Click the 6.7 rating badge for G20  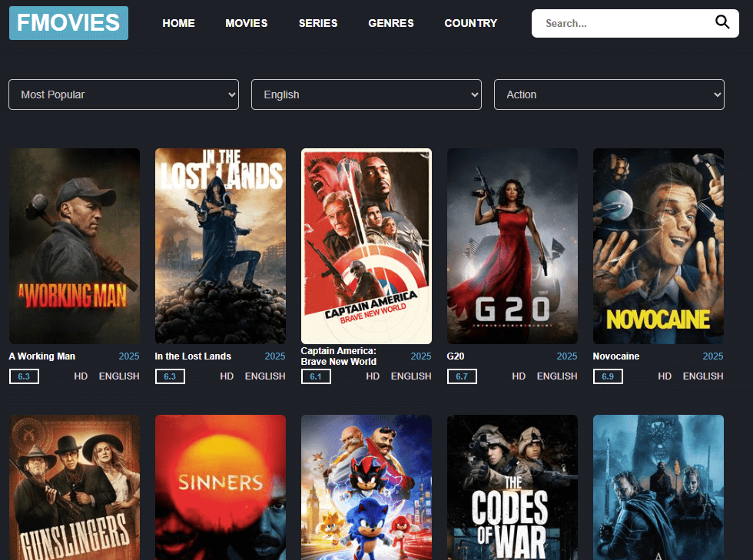462,376
